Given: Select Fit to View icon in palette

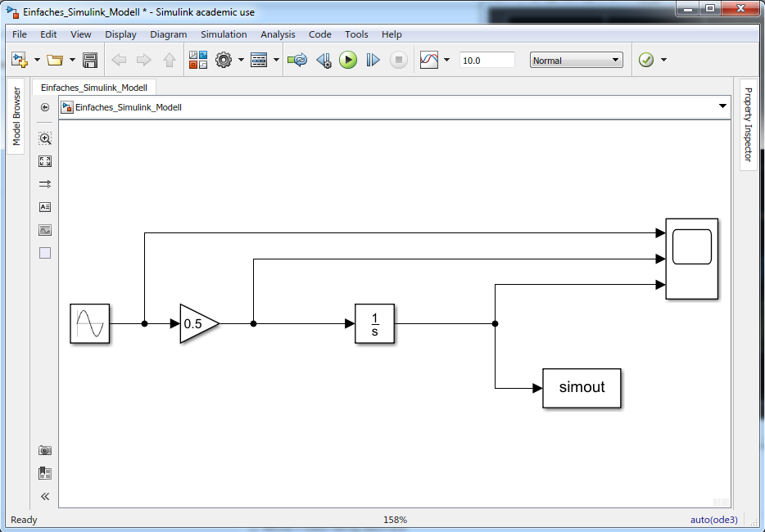Looking at the screenshot, I should (x=45, y=161).
